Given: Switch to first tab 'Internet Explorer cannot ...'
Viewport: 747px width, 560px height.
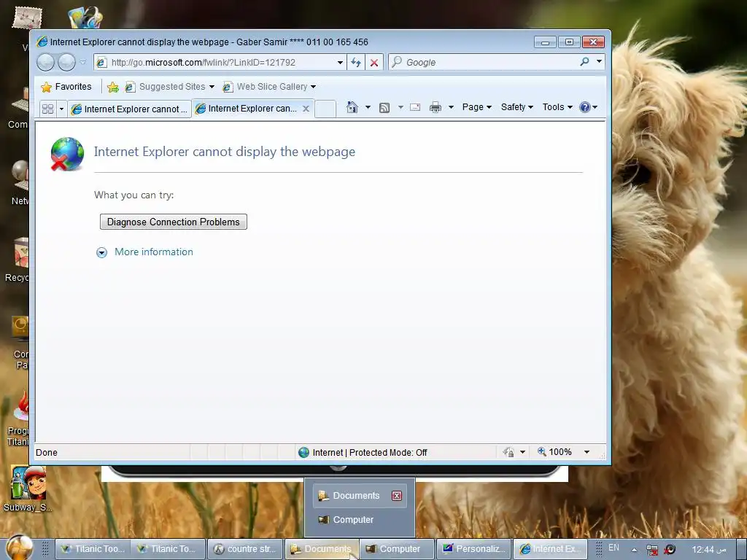Looking at the screenshot, I should point(129,109).
